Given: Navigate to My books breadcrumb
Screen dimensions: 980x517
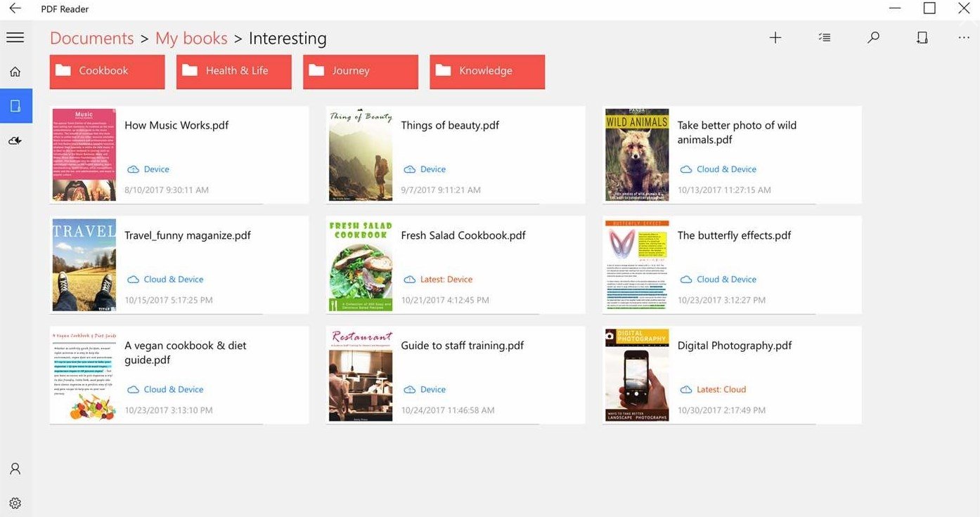Looking at the screenshot, I should pos(191,38).
